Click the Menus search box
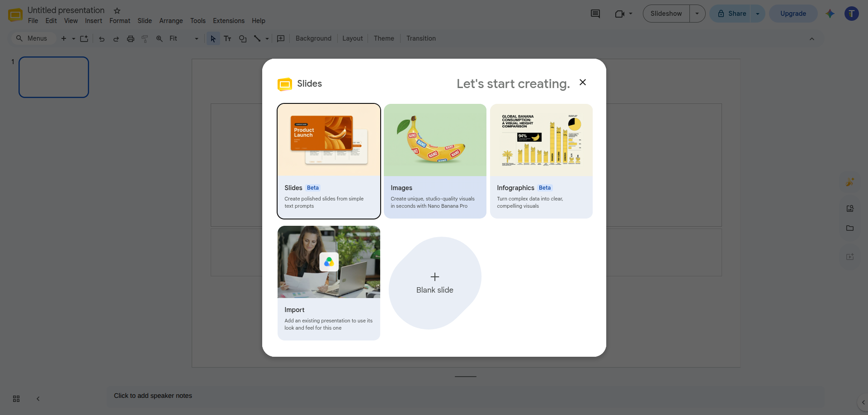Viewport: 868px width, 415px height. pyautogui.click(x=33, y=38)
